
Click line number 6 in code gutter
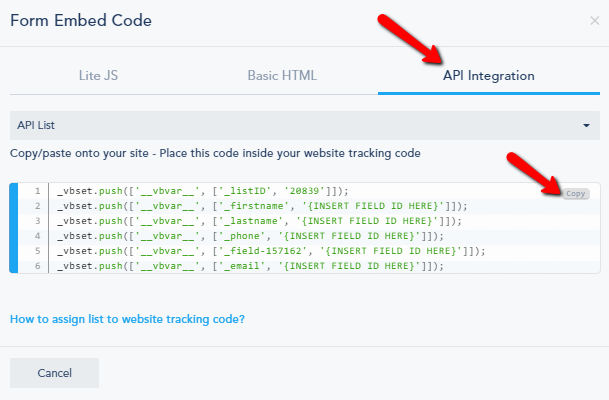tap(36, 265)
